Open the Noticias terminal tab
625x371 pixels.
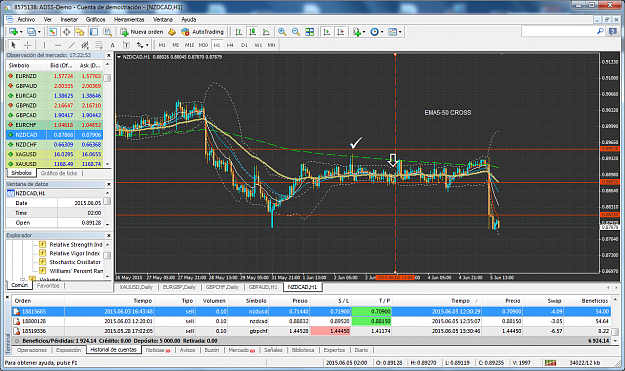158,350
